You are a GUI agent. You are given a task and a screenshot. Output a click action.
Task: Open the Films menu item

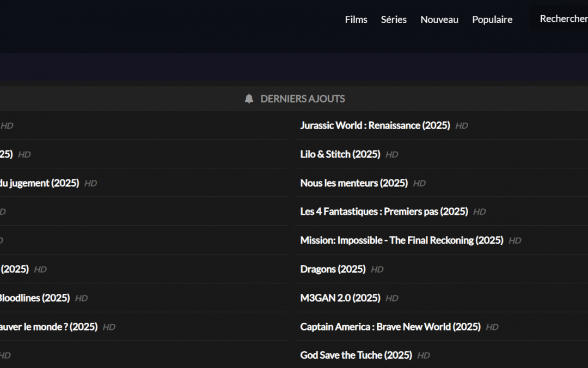tap(356, 20)
